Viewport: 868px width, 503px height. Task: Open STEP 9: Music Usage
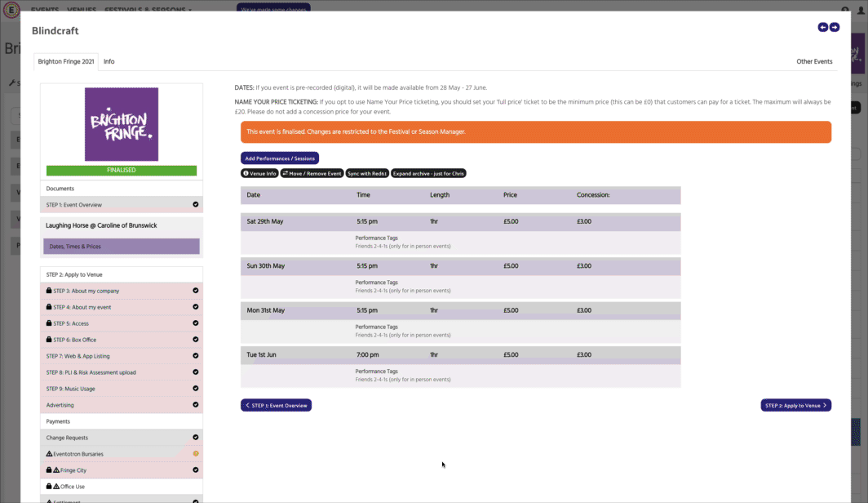coord(122,389)
